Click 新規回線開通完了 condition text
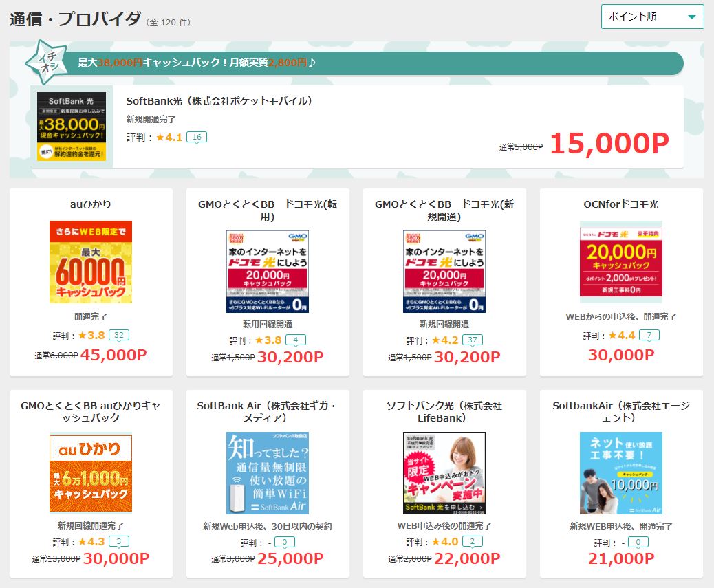Image resolution: width=714 pixels, height=588 pixels. pyautogui.click(x=91, y=525)
